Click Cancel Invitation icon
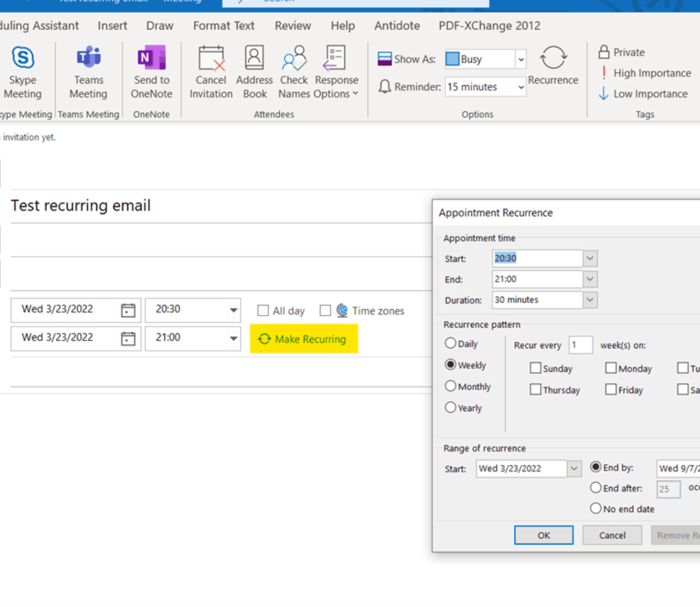The image size is (700, 607). pos(211,59)
